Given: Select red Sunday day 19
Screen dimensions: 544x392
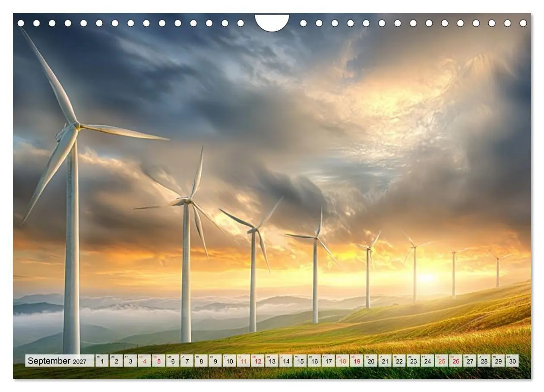Looking at the screenshot, I should [357, 361].
